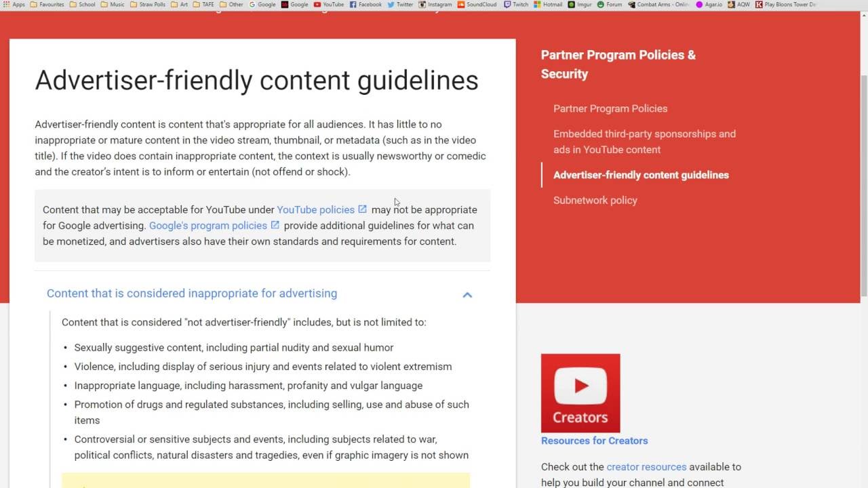This screenshot has width=868, height=488.
Task: Click scrollbar up arrow at top
Action: 863,14
